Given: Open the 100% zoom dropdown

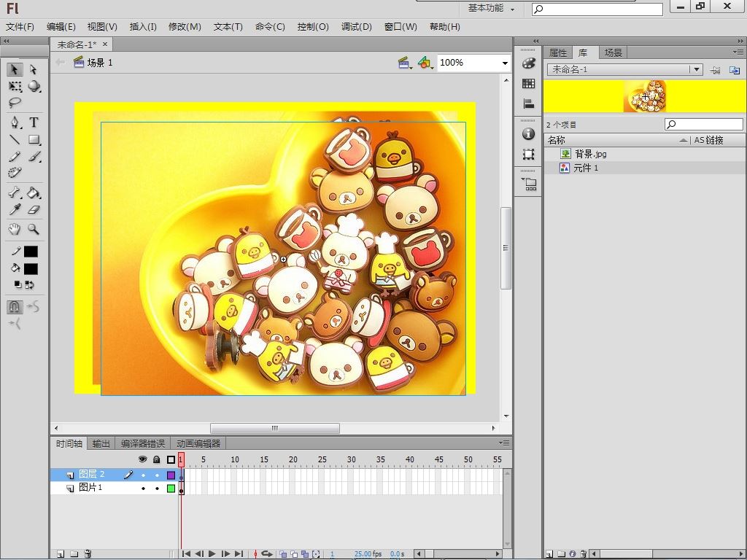Looking at the screenshot, I should pyautogui.click(x=505, y=63).
